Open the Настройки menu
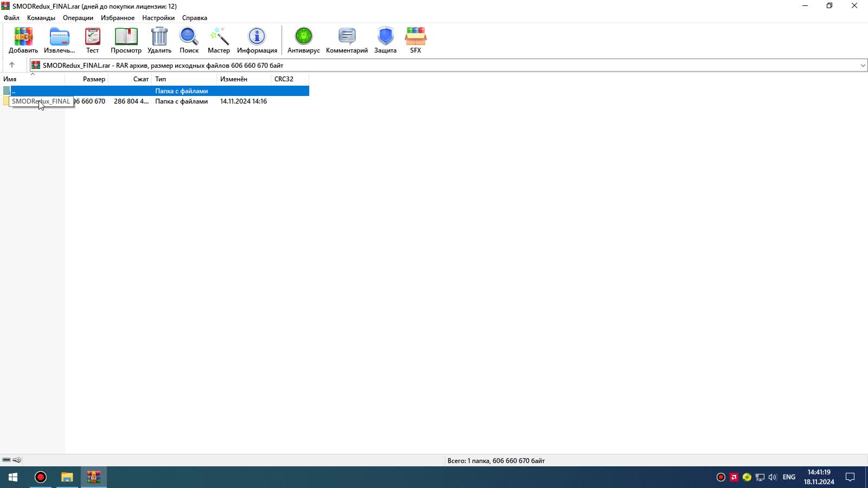Screen dimensions: 868x488 coord(158,17)
